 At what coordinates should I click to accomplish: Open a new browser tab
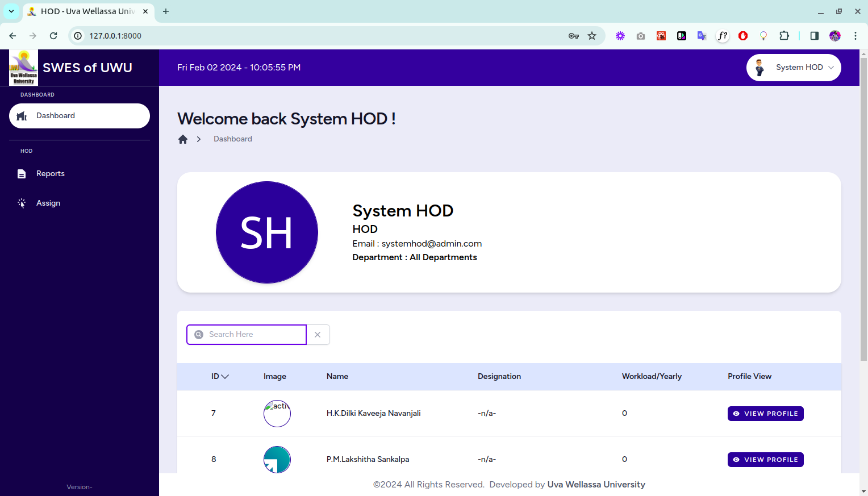pyautogui.click(x=166, y=11)
